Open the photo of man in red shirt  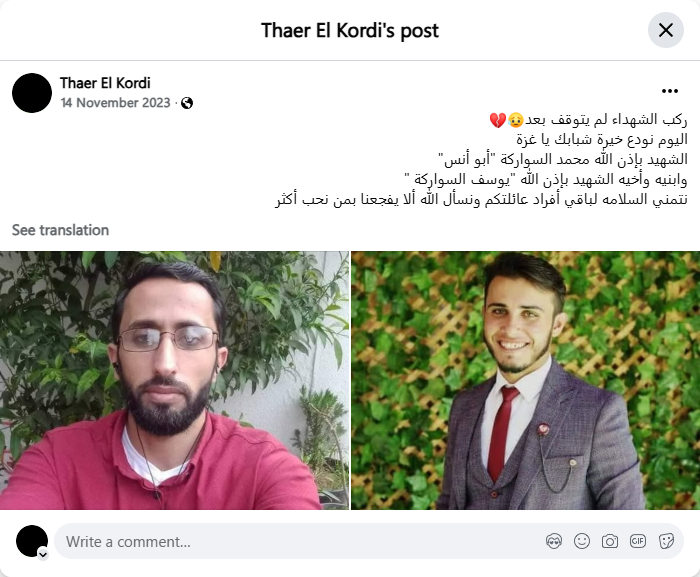(175, 380)
